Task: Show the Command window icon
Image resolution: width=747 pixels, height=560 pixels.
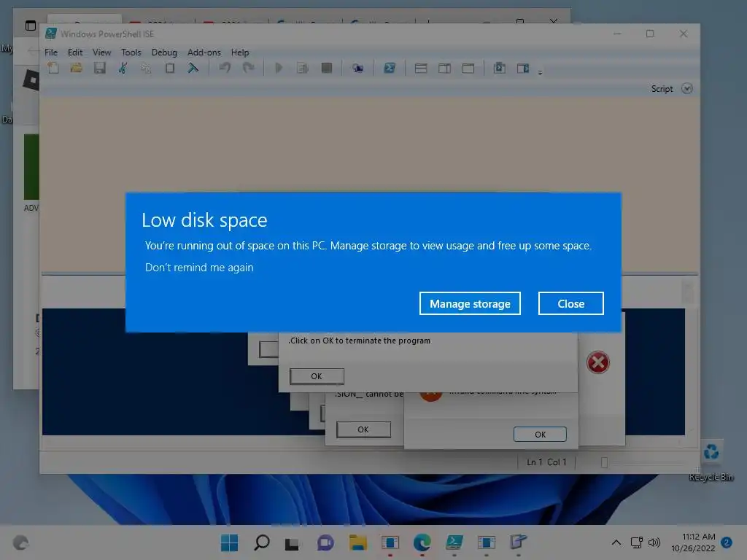Action: (499, 68)
